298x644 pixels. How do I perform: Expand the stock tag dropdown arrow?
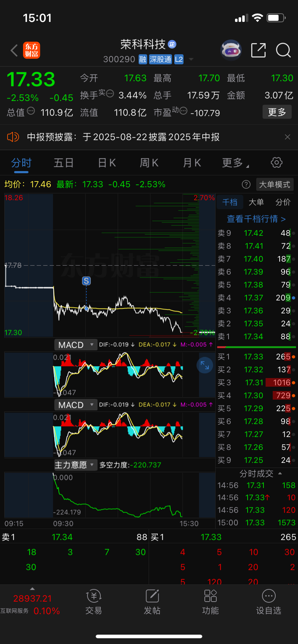point(191,59)
